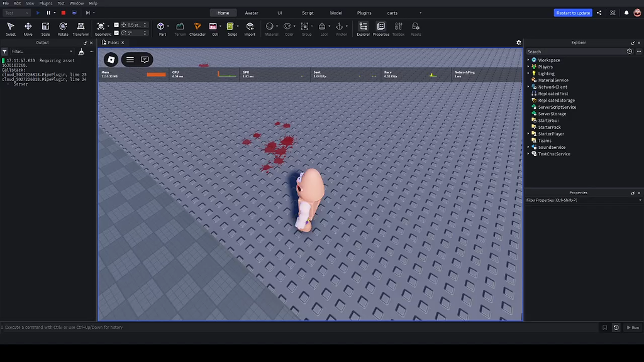This screenshot has width=644, height=362.
Task: Select ReplicatedStorage in Explorer
Action: click(x=556, y=100)
